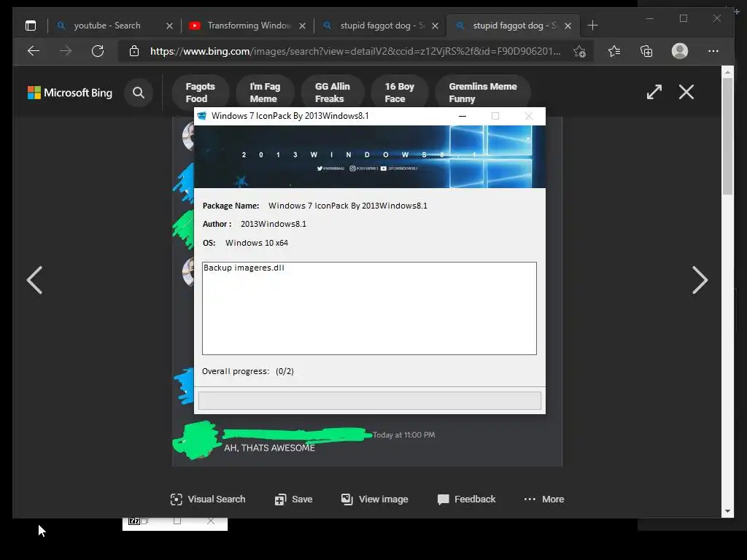Close the Transforming Windows tab

point(302,26)
